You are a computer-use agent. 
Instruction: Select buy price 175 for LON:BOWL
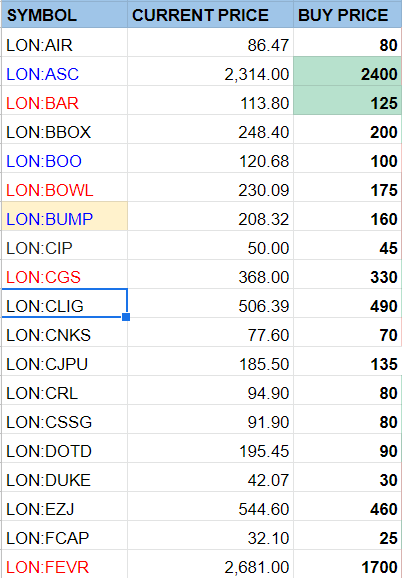pyautogui.click(x=347, y=187)
